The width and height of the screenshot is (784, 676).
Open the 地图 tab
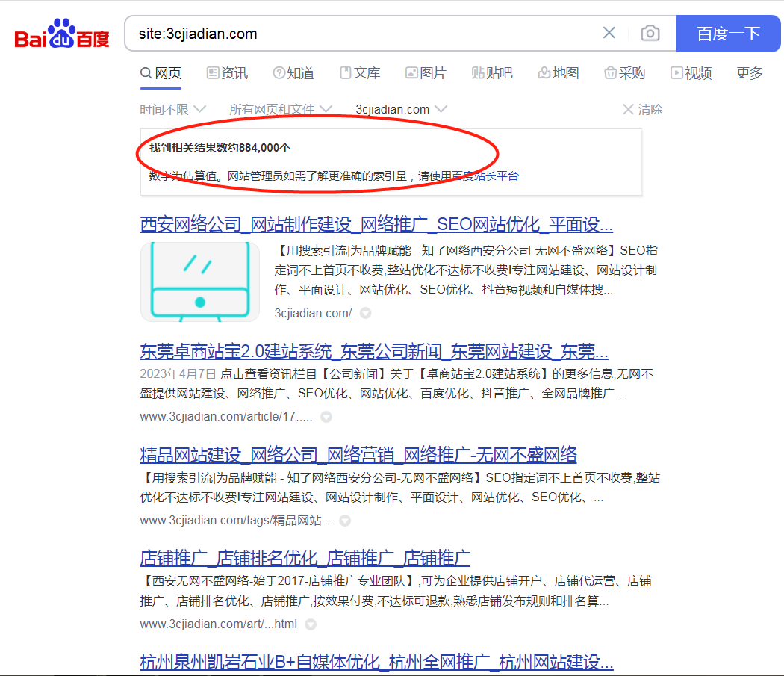tap(559, 73)
